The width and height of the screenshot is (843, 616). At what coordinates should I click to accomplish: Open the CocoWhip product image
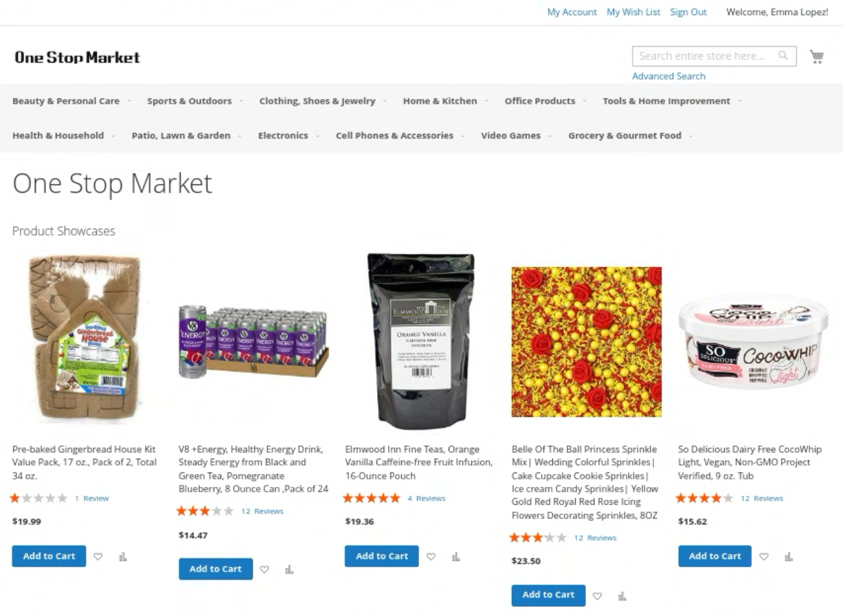[x=753, y=341]
